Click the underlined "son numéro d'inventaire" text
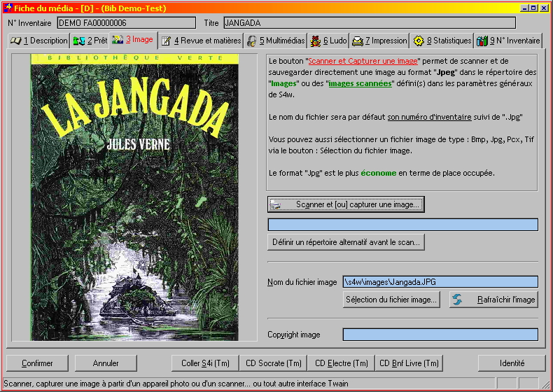 coord(430,117)
